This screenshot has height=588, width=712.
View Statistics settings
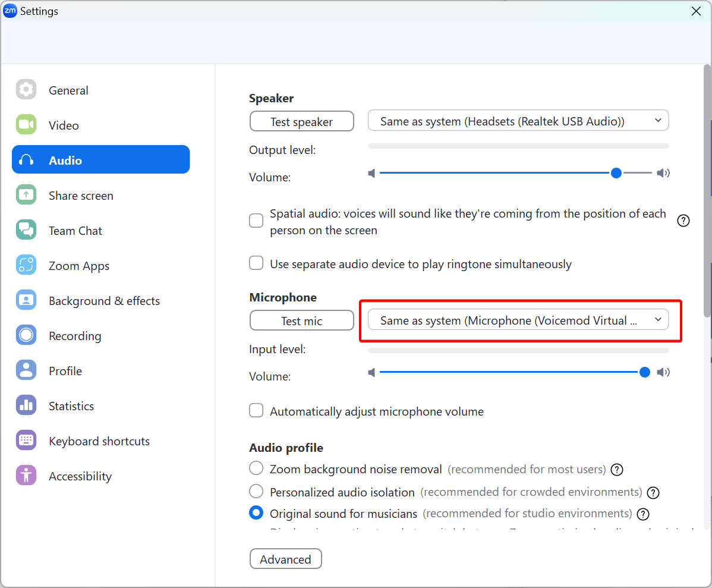point(101,406)
